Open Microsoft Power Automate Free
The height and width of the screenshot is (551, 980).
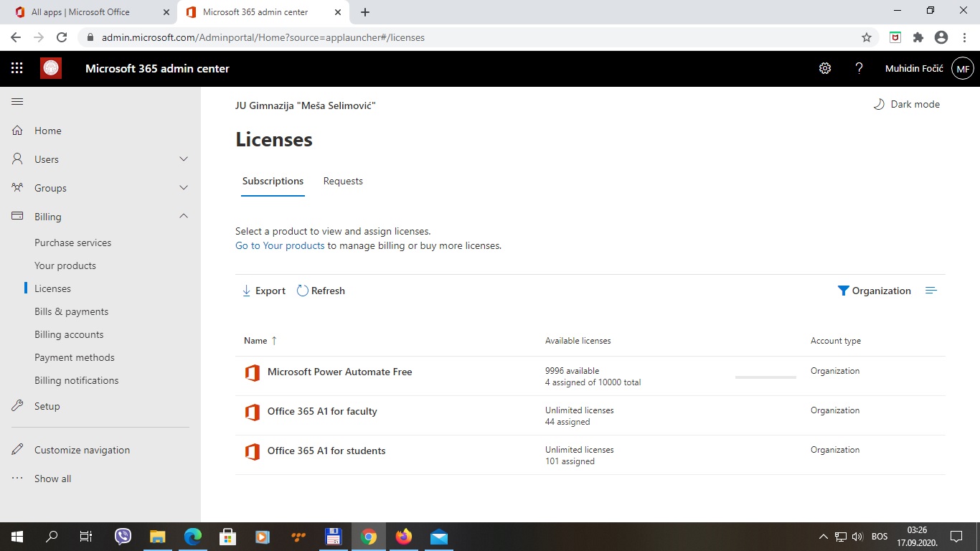coord(340,372)
